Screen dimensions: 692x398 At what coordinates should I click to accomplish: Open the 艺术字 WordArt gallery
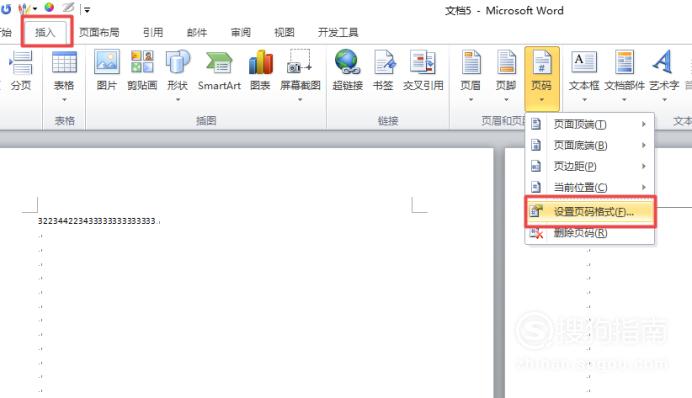click(664, 76)
